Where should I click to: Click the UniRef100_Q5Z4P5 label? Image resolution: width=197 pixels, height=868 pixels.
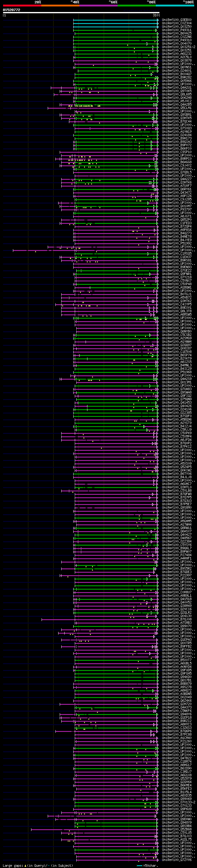[177, 467]
